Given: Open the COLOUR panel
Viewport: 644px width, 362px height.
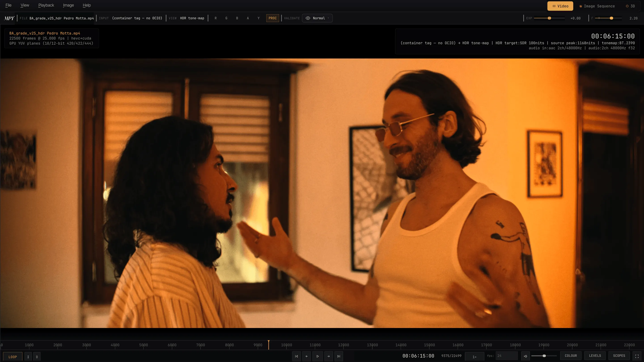Looking at the screenshot, I should [x=571, y=356].
